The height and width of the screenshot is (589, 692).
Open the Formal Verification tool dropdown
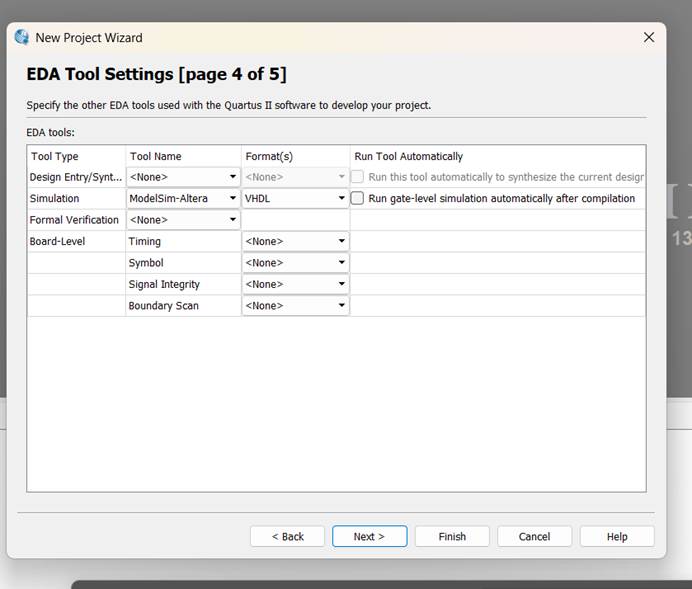(x=183, y=220)
